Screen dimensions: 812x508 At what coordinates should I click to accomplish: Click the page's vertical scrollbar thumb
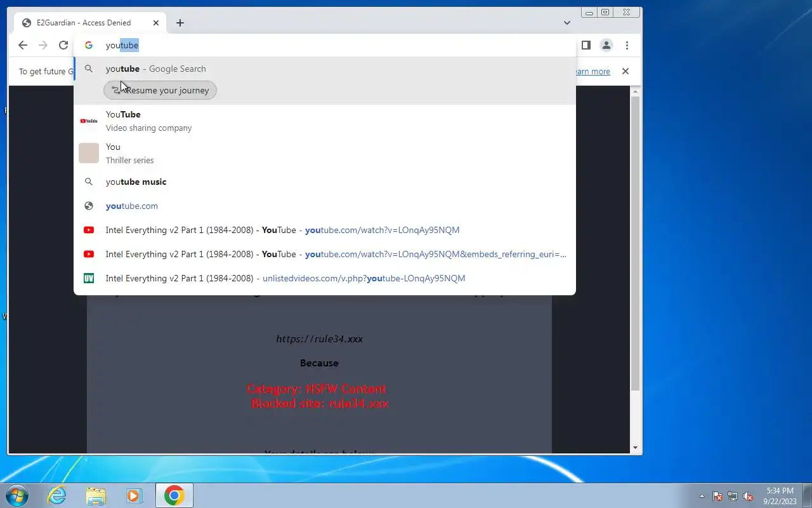coord(636,244)
